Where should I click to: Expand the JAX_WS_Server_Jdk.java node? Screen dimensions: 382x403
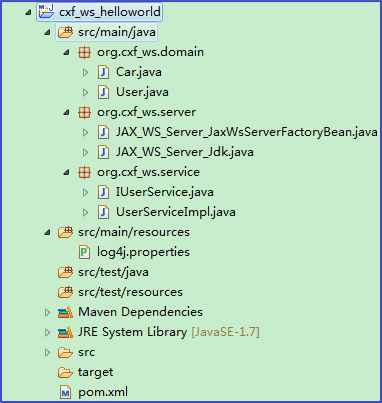pos(85,152)
